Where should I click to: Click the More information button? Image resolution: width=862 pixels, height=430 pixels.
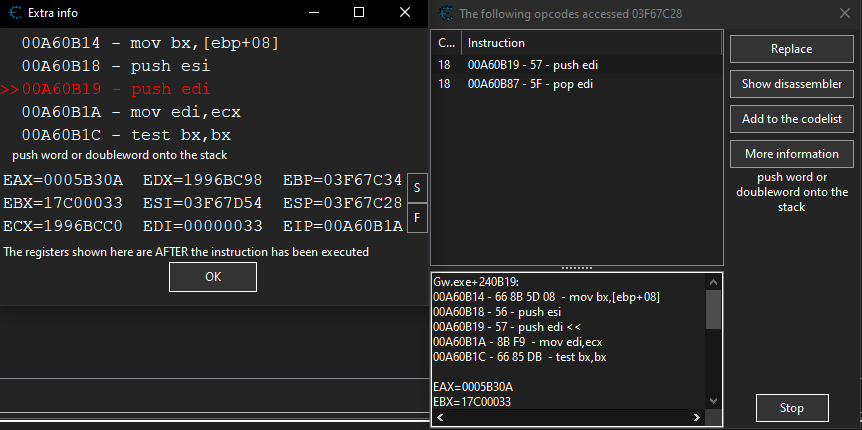pyautogui.click(x=791, y=154)
